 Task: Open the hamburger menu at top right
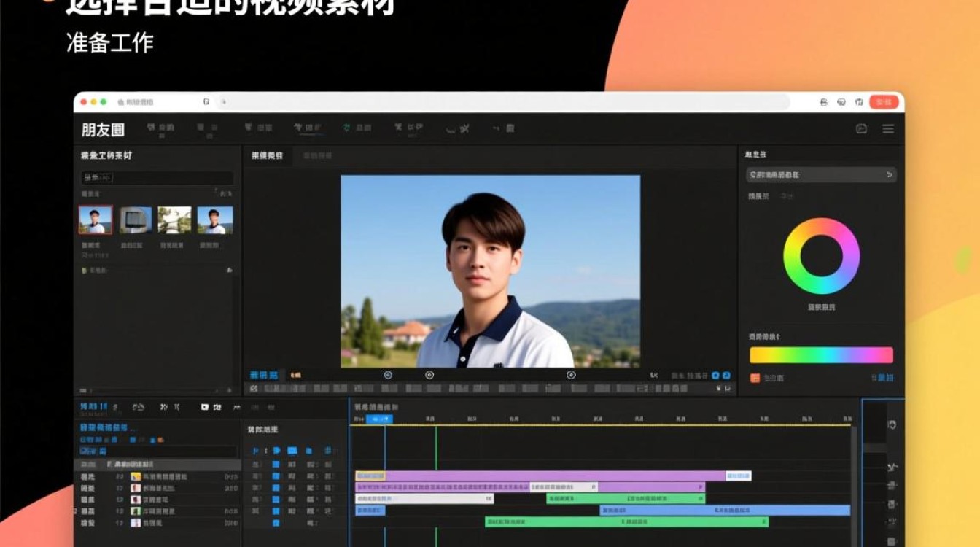click(x=888, y=128)
